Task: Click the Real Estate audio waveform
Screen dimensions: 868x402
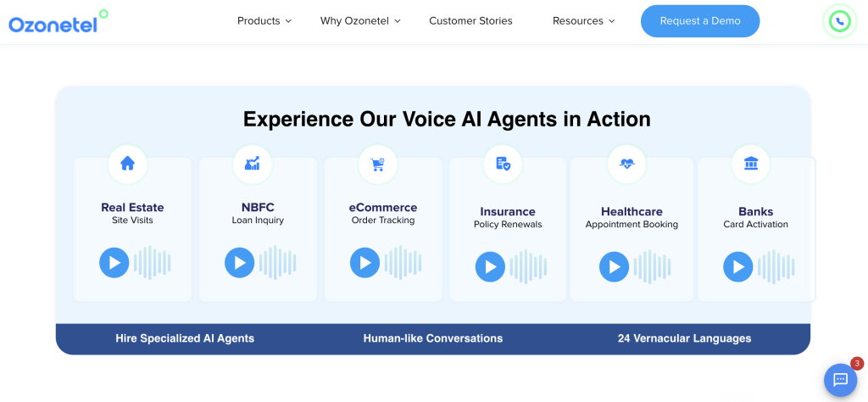Action: (x=153, y=262)
